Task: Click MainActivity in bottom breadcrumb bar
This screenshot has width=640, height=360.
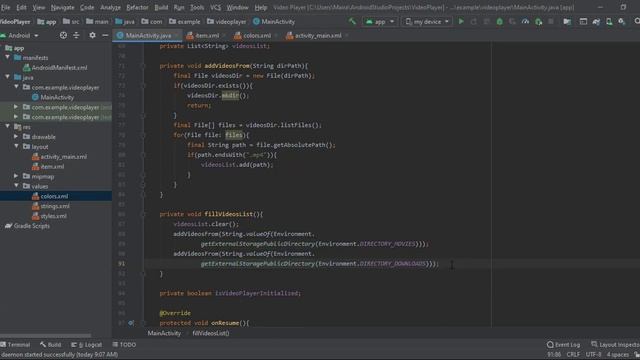Action: pos(164,333)
